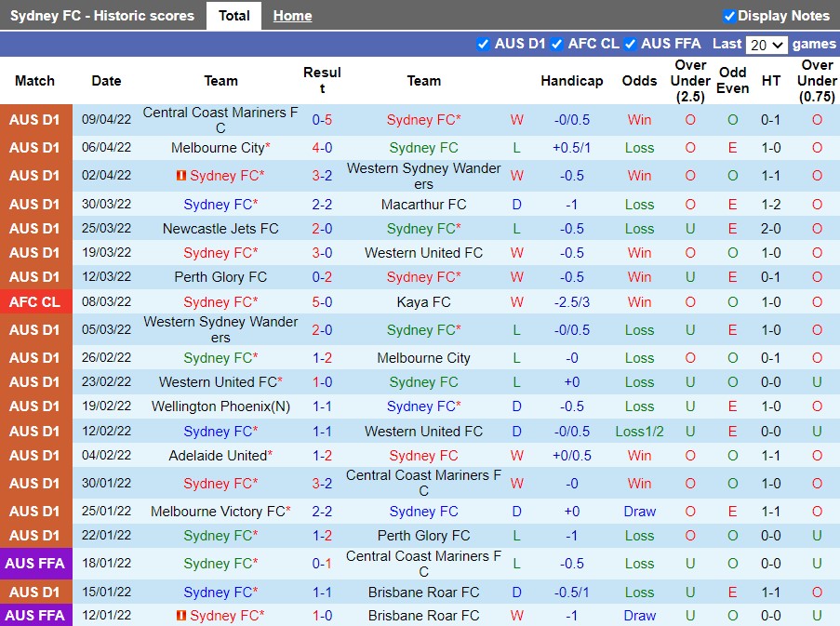The image size is (840, 626).
Task: Uncheck the AUS FFA filter checkbox
Action: pyautogui.click(x=630, y=44)
